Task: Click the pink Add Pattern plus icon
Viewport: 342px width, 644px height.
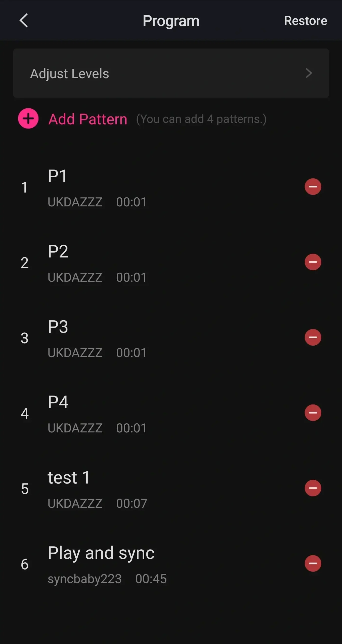Action: pyautogui.click(x=28, y=118)
